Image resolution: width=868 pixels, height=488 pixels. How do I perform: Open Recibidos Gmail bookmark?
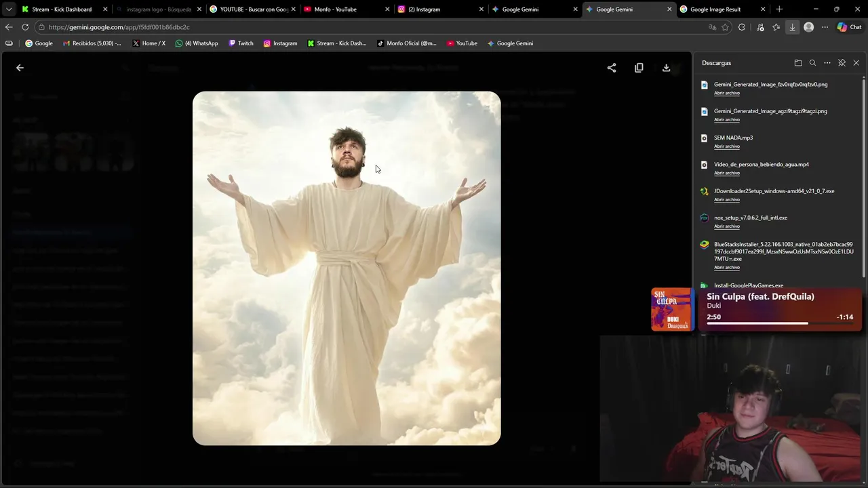(x=92, y=43)
